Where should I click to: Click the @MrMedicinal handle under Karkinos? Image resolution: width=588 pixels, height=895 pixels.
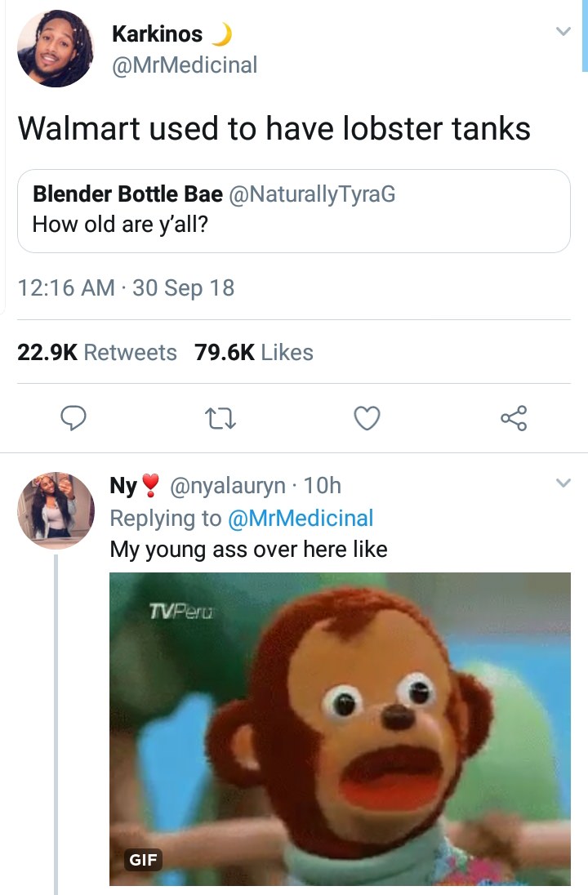pyautogui.click(x=185, y=65)
